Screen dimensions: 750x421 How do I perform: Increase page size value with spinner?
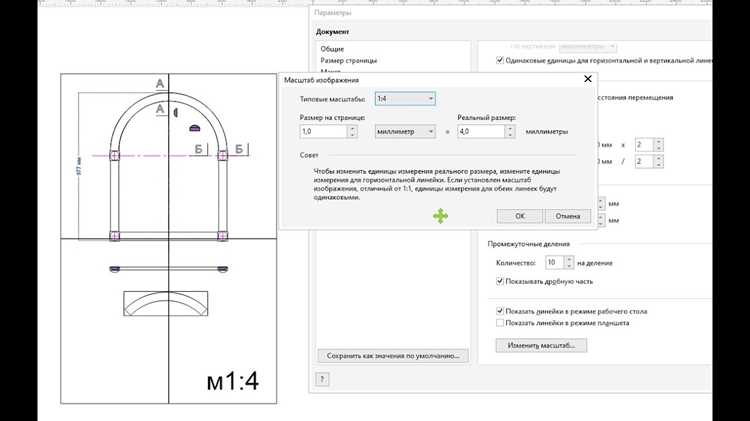(x=353, y=128)
